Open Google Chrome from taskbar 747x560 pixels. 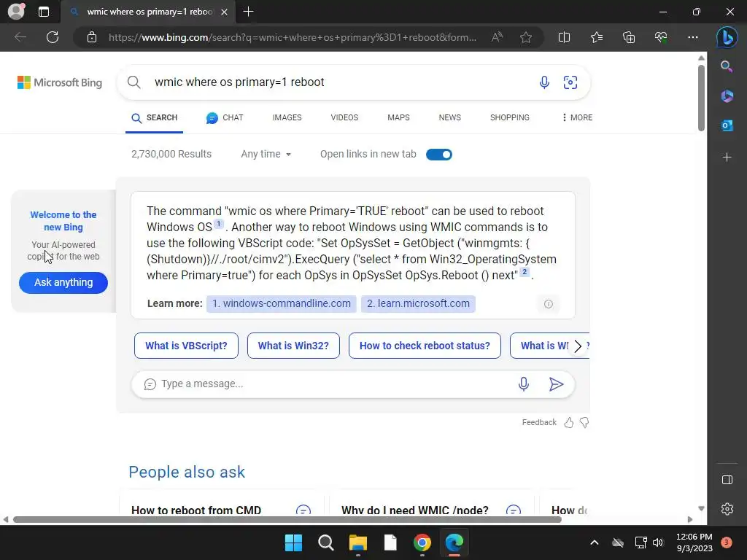click(x=422, y=542)
